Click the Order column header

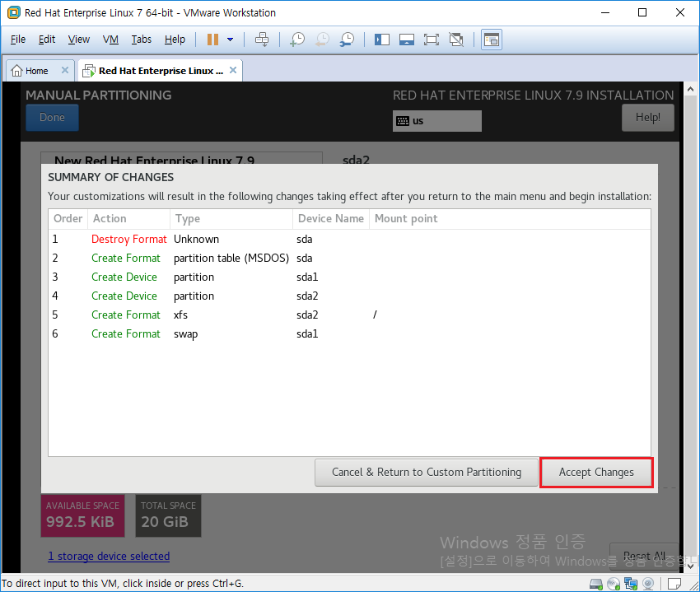tap(68, 219)
